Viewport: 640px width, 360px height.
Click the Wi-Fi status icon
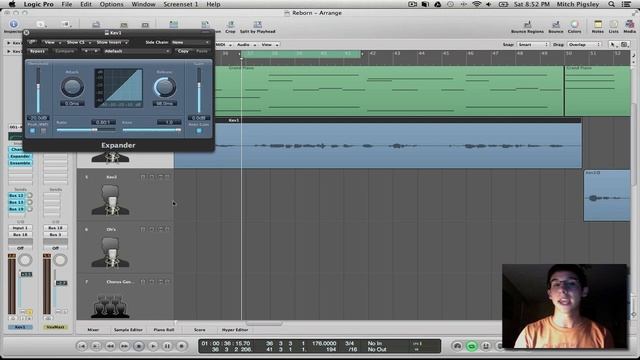pyautogui.click(x=476, y=4)
